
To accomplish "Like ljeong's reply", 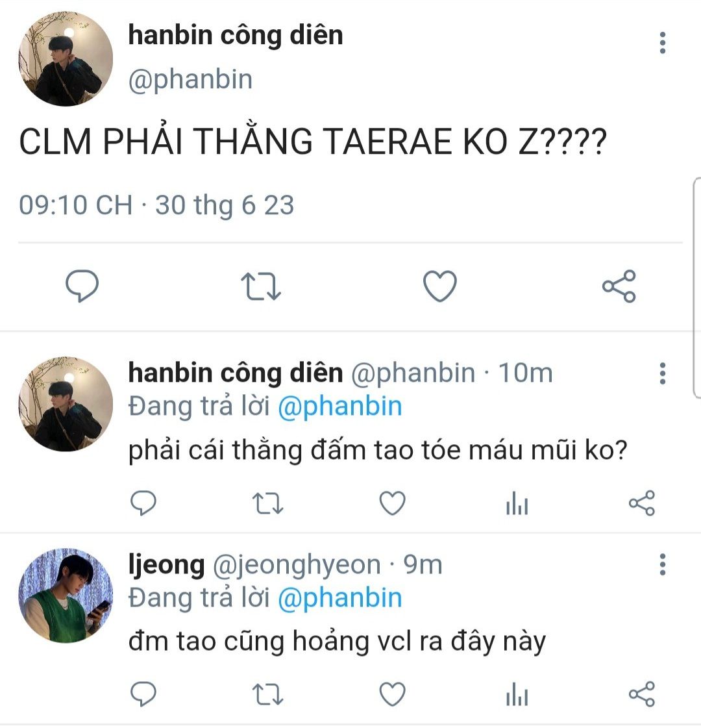I will coord(393,694).
